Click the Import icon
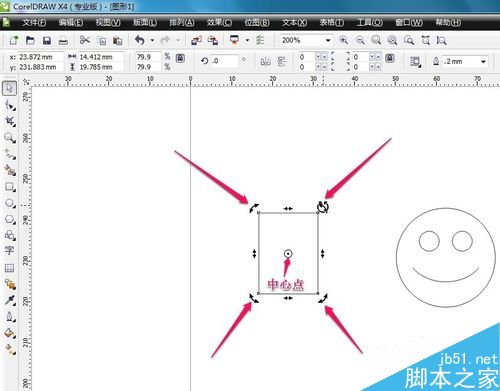The height and width of the screenshot is (391, 500). click(196, 40)
